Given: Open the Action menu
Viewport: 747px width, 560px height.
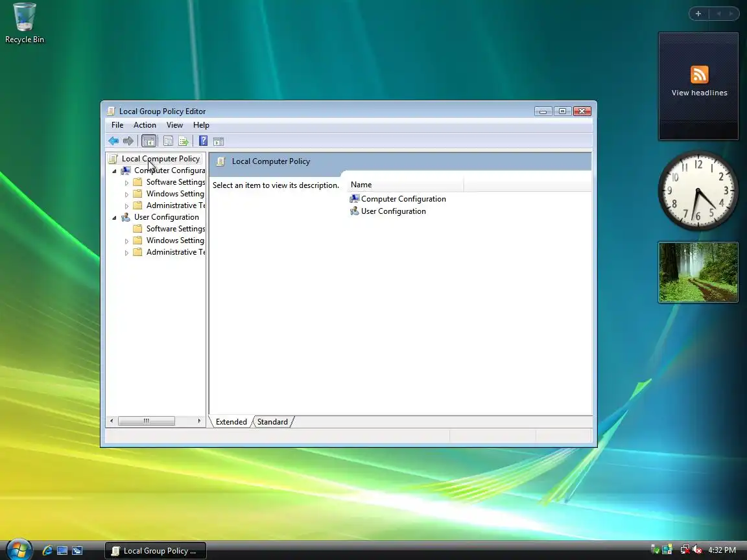Looking at the screenshot, I should (145, 124).
